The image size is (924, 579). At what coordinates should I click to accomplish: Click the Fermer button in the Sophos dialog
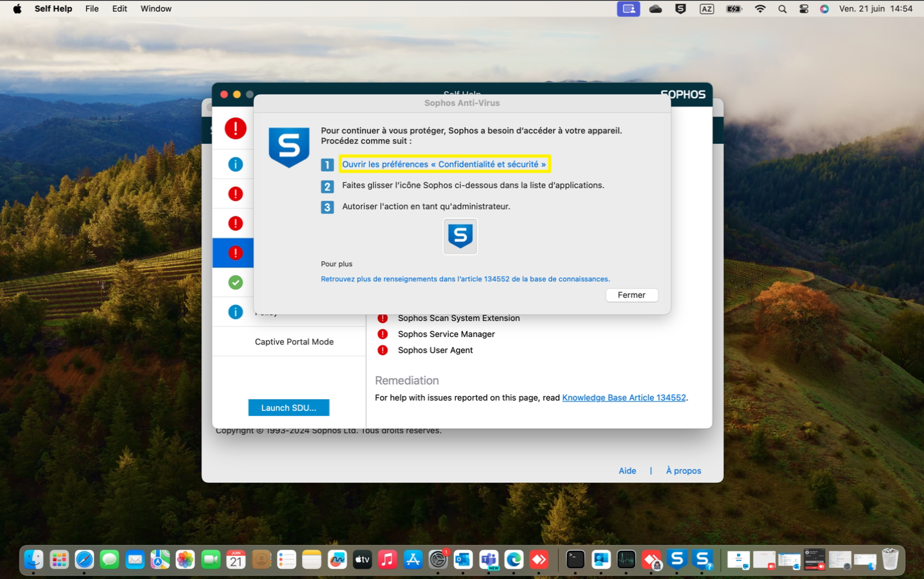(x=632, y=295)
